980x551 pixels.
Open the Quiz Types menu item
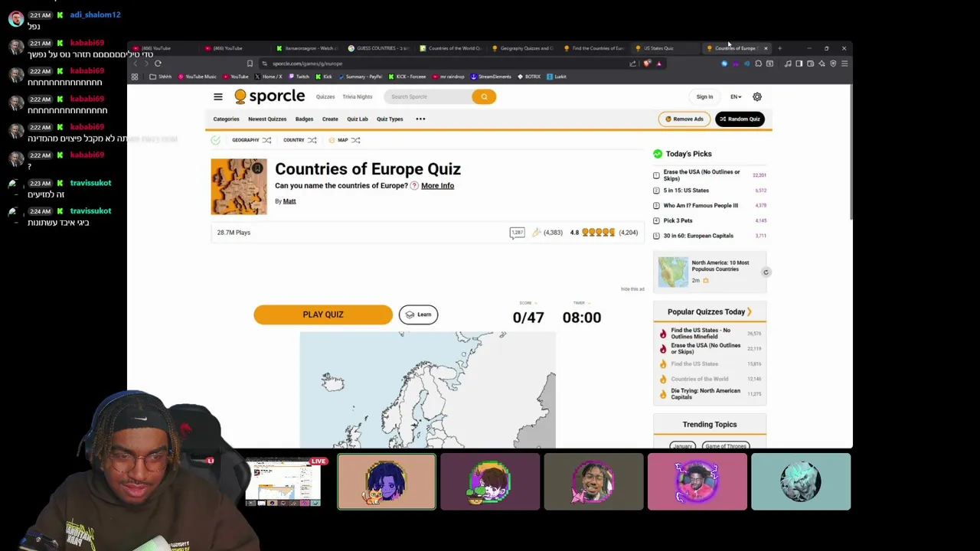pos(390,119)
